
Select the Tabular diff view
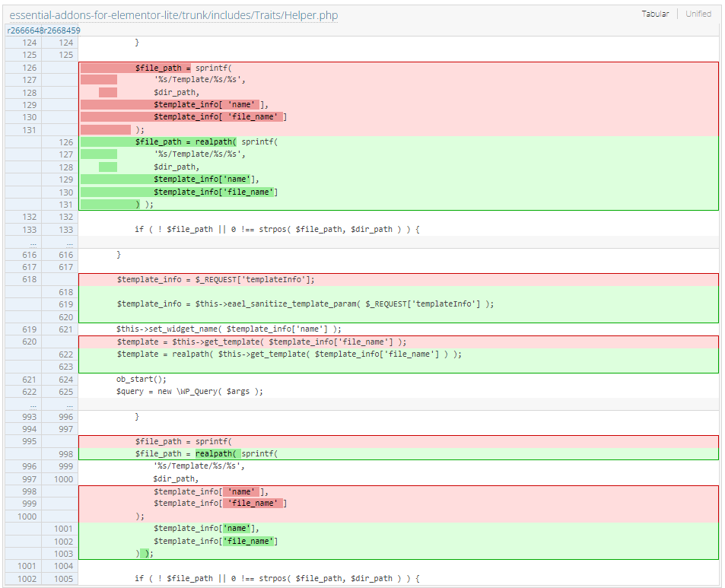point(655,14)
